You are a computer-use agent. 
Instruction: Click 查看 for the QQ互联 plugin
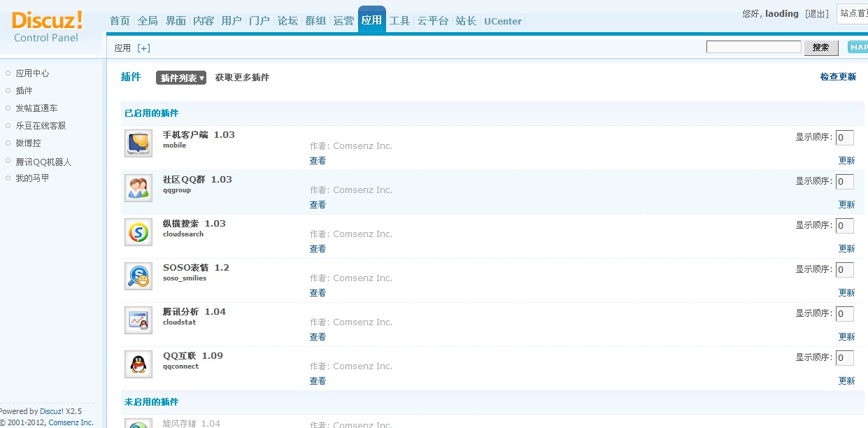tap(318, 381)
